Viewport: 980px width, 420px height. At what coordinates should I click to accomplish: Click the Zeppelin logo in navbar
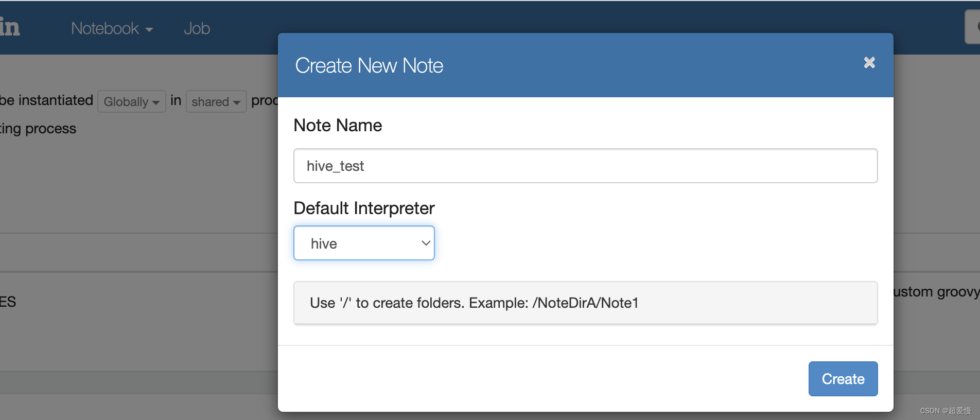click(x=10, y=27)
